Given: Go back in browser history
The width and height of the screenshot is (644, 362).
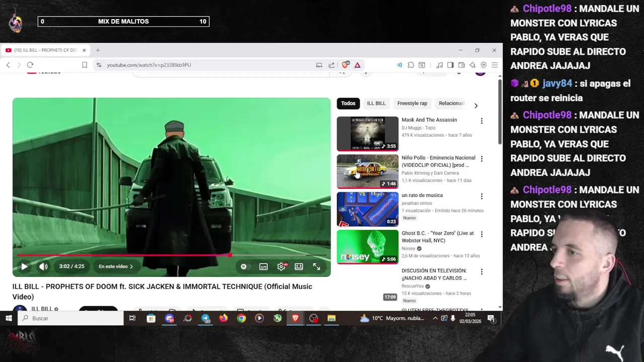Looking at the screenshot, I should (8, 65).
